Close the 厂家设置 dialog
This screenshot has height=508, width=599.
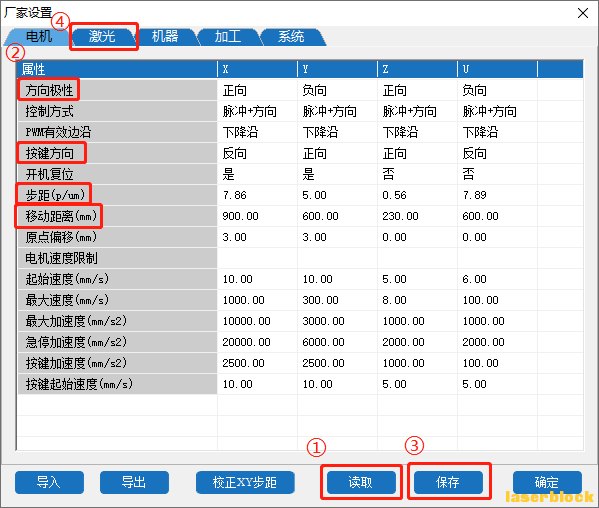583,13
